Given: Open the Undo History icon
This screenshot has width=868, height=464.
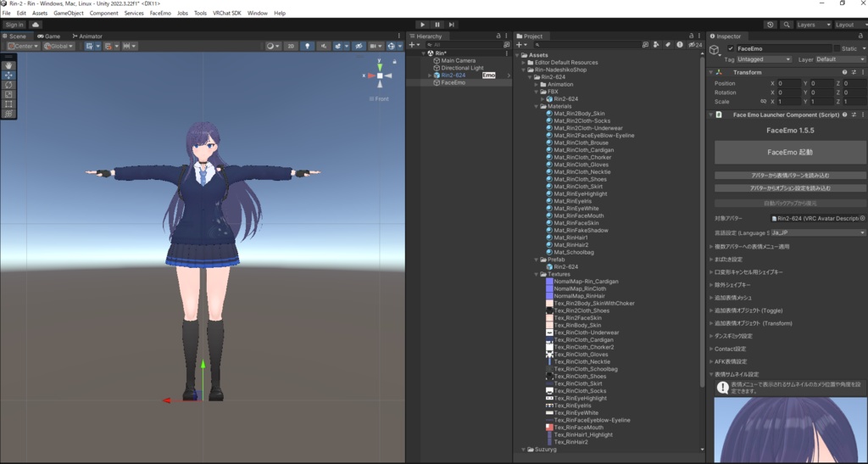Looking at the screenshot, I should 771,25.
